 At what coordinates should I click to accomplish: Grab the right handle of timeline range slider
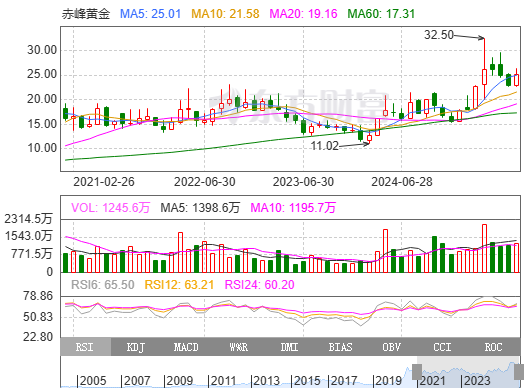click(519, 372)
